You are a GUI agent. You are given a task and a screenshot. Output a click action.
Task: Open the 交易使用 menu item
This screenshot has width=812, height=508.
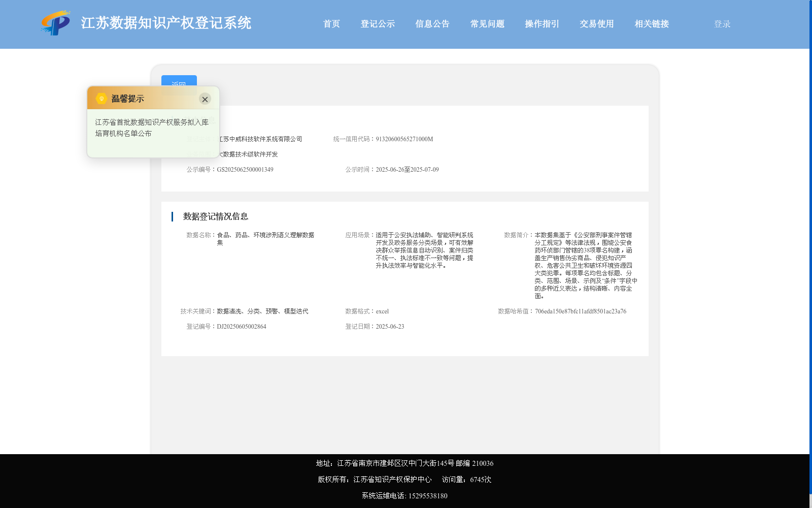597,24
